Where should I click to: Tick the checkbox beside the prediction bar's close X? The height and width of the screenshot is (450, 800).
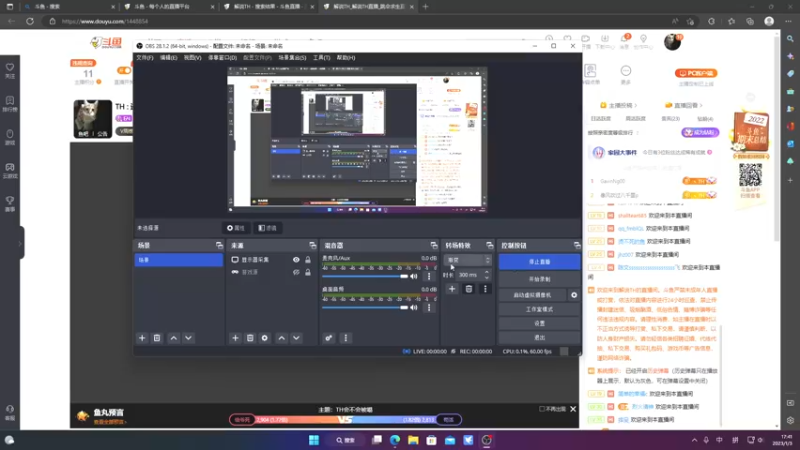(x=542, y=409)
